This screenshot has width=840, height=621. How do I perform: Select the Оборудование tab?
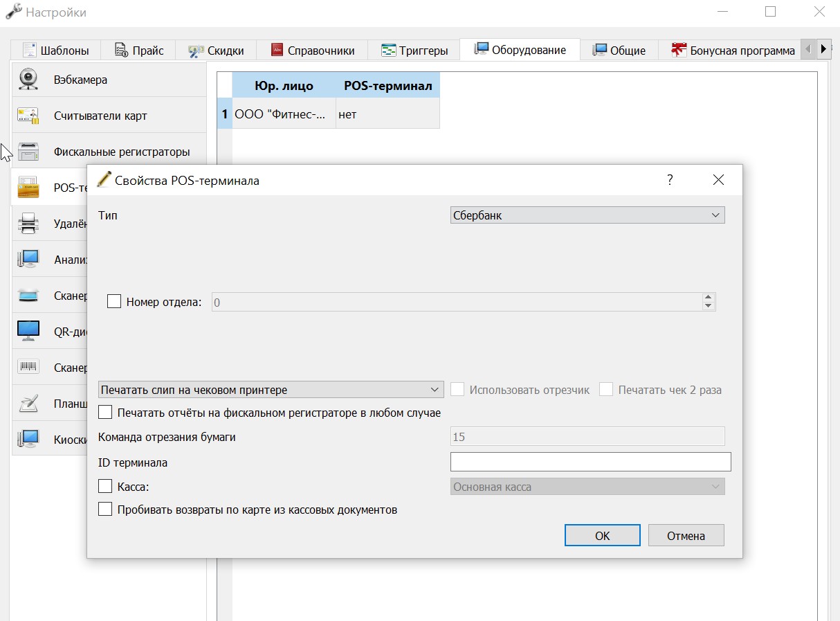coord(520,49)
